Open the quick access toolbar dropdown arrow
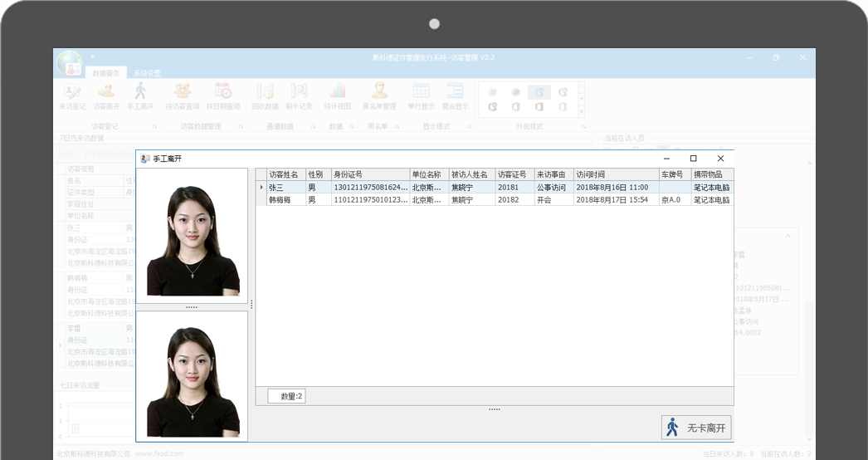Screen dimensions: 868x460 click(x=92, y=56)
